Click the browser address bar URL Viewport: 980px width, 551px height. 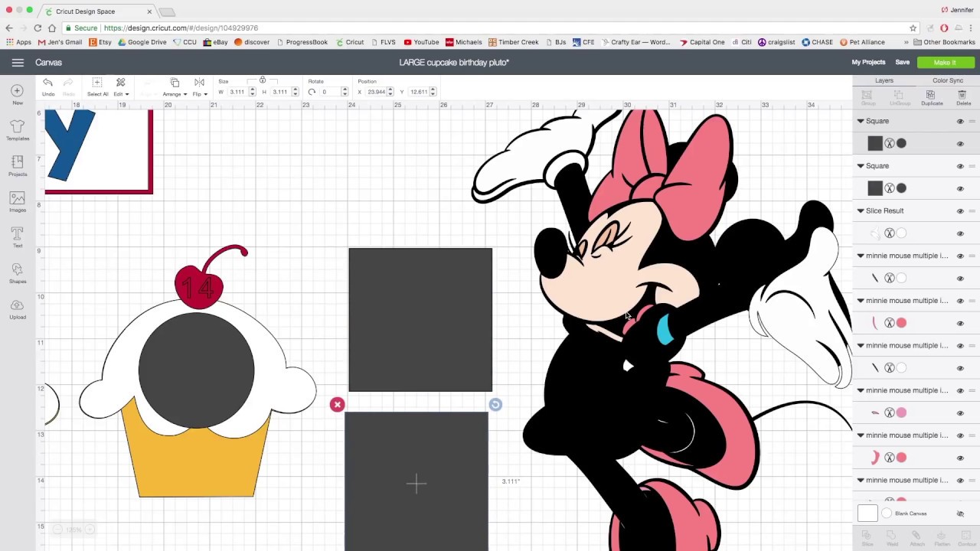tap(181, 28)
